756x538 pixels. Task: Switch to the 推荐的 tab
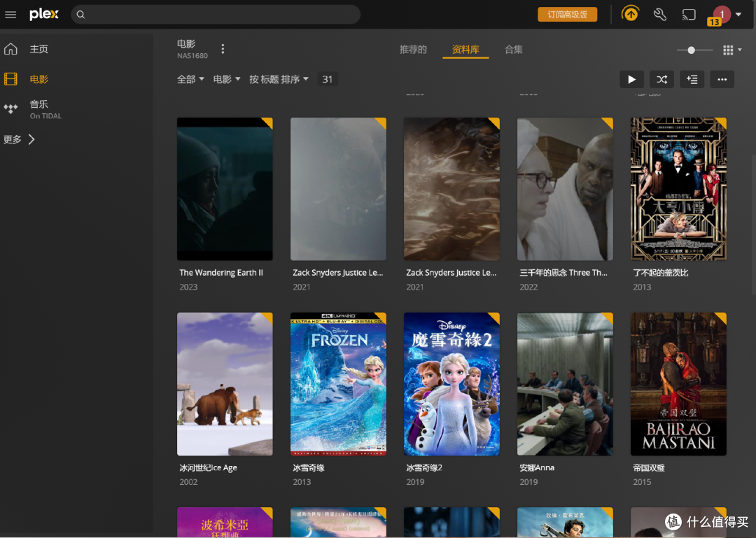point(413,50)
